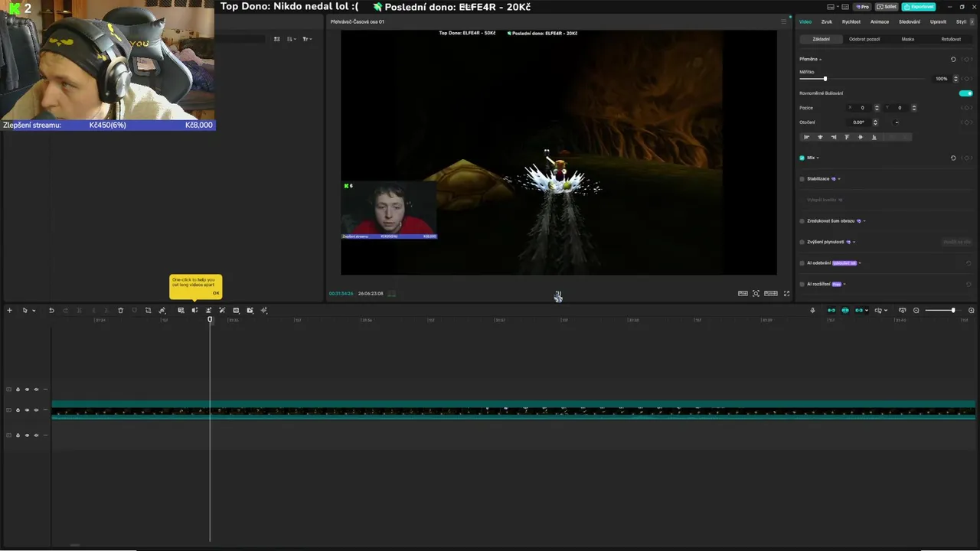980x551 pixels.
Task: Click the zoom out timeline icon
Action: click(x=916, y=310)
